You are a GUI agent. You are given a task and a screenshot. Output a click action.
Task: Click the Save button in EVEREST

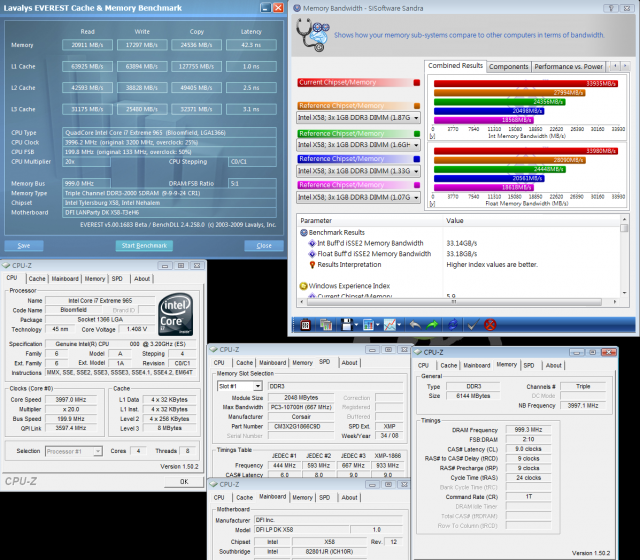point(24,246)
